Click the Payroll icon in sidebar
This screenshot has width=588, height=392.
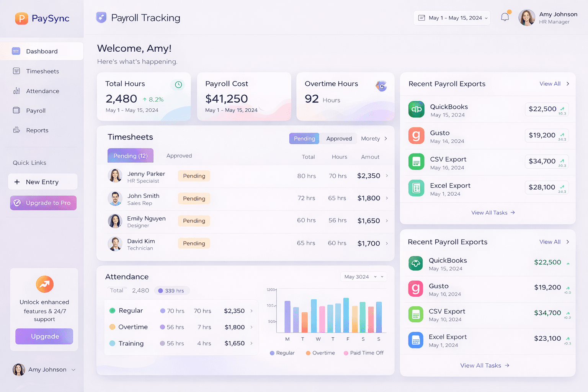pos(16,110)
